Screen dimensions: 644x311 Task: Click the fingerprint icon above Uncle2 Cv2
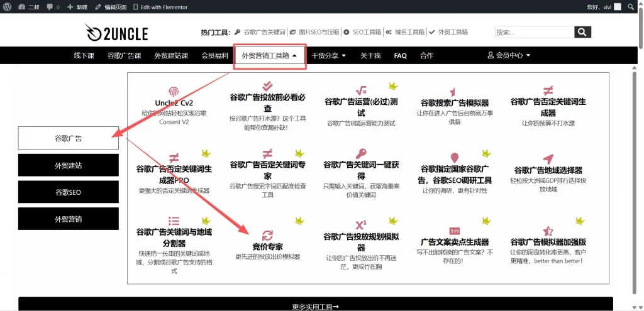[x=174, y=92]
